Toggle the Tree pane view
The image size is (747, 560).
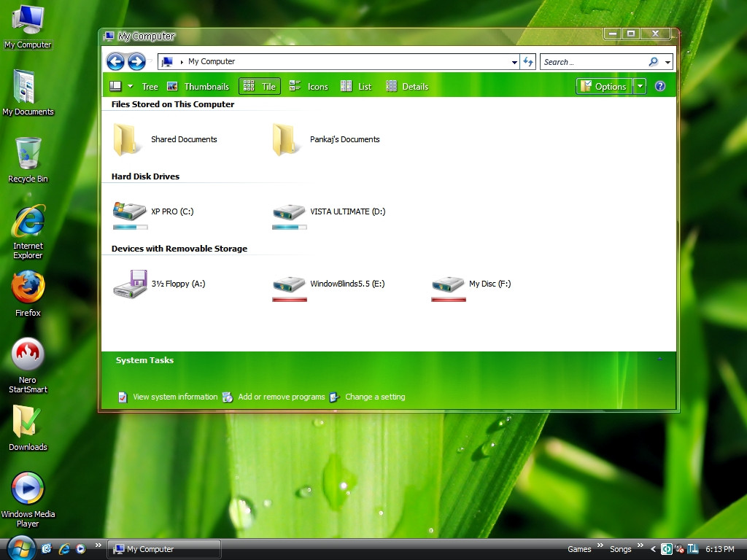(x=150, y=86)
